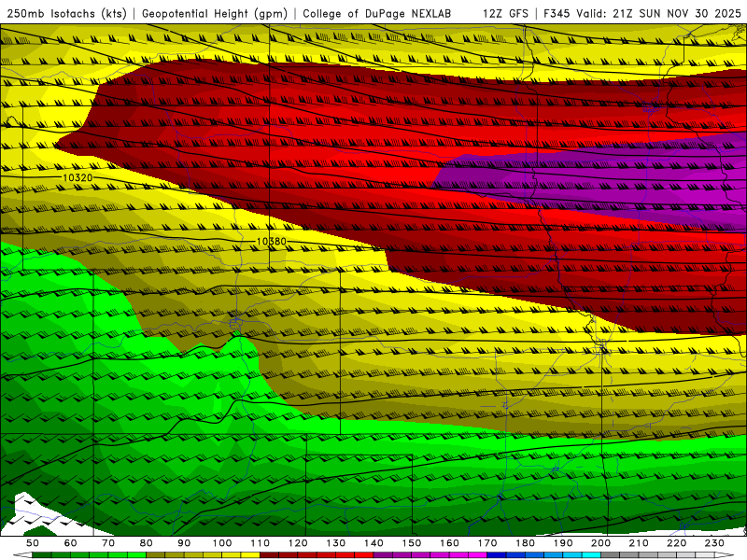Image resolution: width=747 pixels, height=560 pixels.
Task: Click the 120 value on the color scale
Action: tap(298, 543)
